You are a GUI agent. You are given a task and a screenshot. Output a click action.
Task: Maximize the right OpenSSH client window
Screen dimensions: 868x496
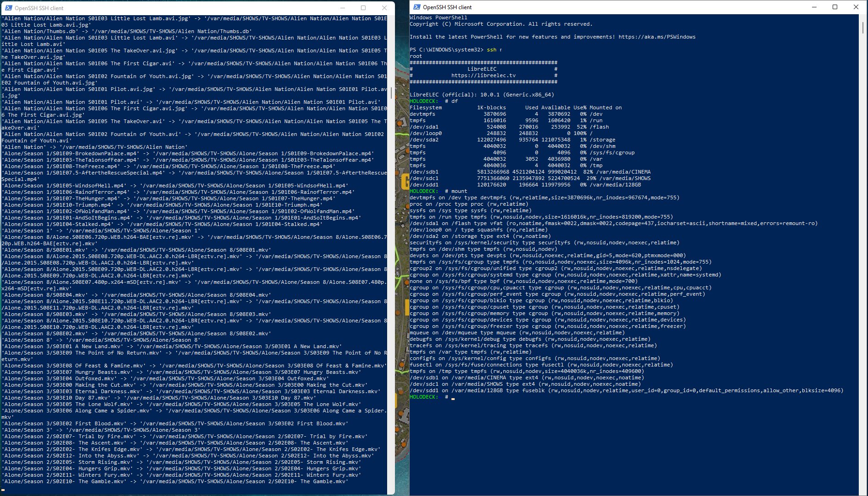(x=835, y=7)
